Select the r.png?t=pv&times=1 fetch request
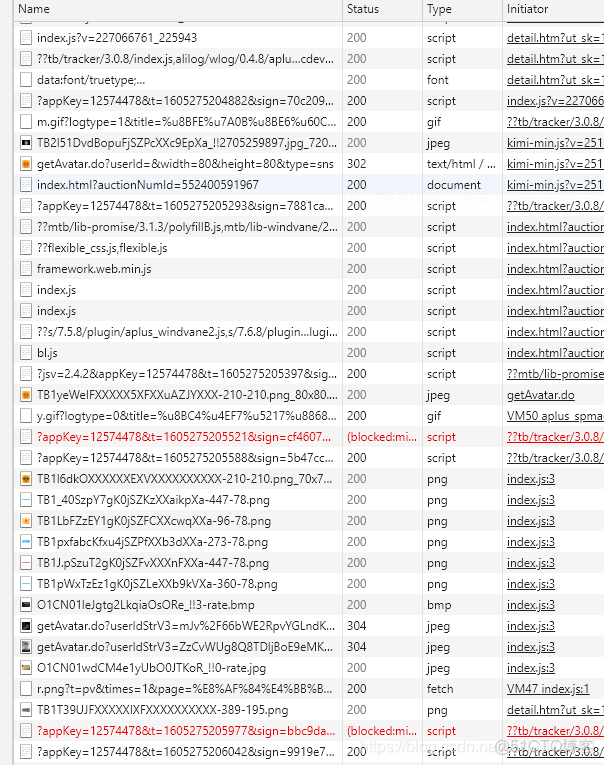Screen dimensions: 604x765 tap(184, 688)
